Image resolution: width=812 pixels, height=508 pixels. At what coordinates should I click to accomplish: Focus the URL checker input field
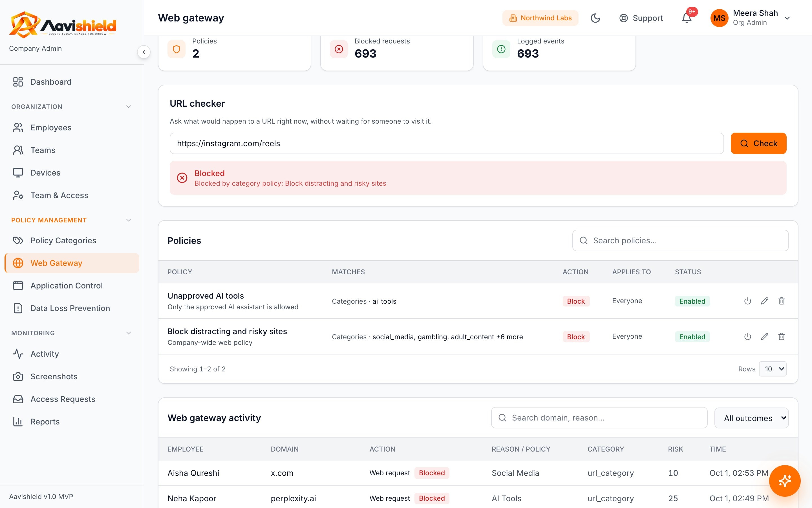pos(447,143)
